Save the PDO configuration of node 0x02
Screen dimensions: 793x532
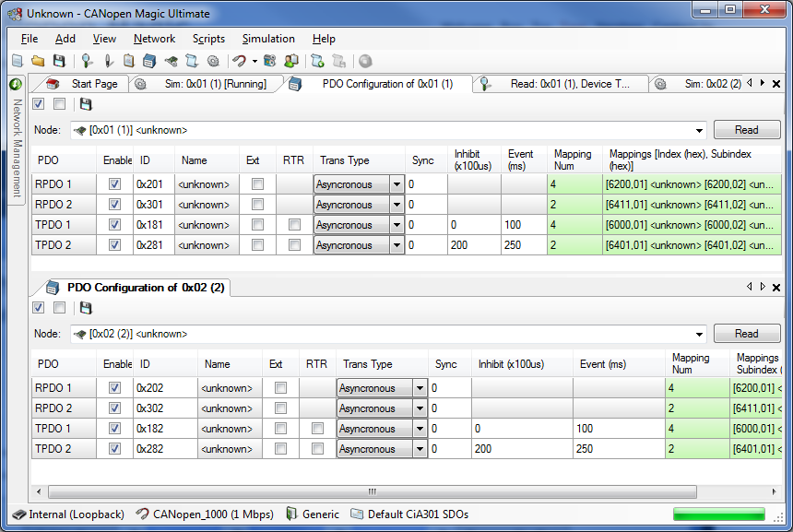coord(86,308)
